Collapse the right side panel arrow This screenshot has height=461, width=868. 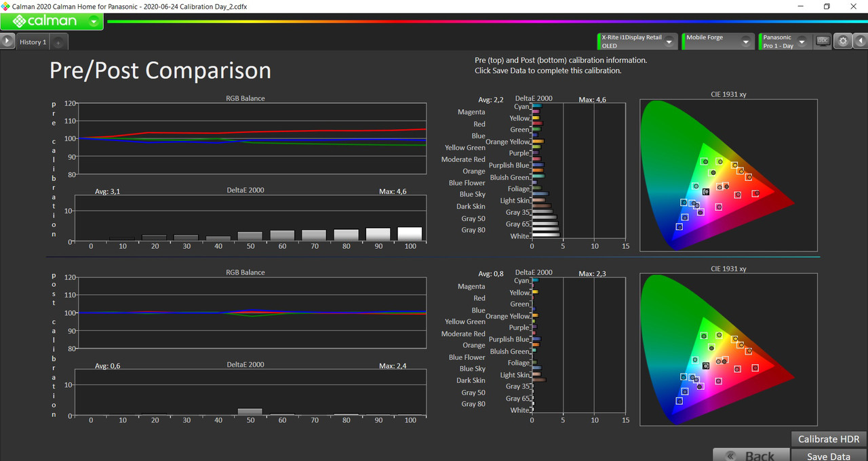coord(861,41)
